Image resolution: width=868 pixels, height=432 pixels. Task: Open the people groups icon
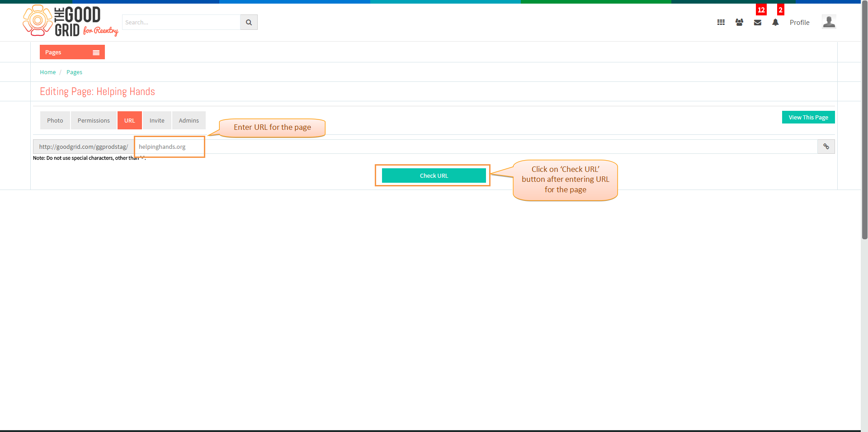coord(739,22)
